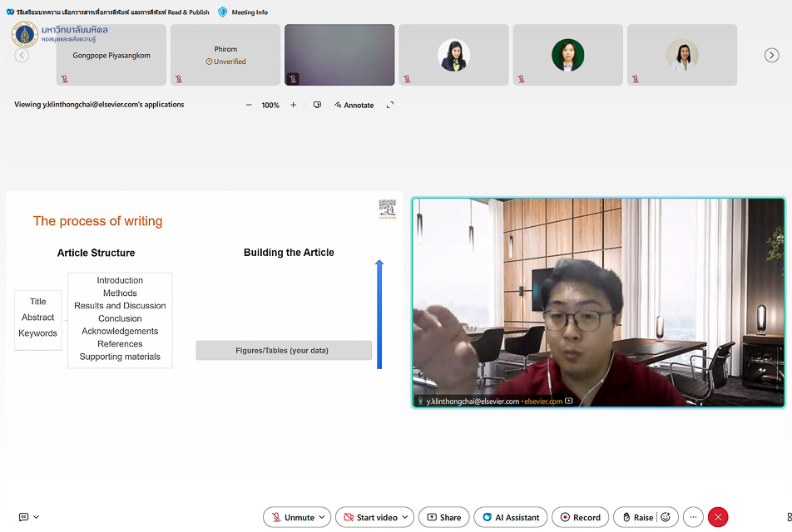Leave the meeting with red X button
This screenshot has height=532, width=792.
coord(718,517)
